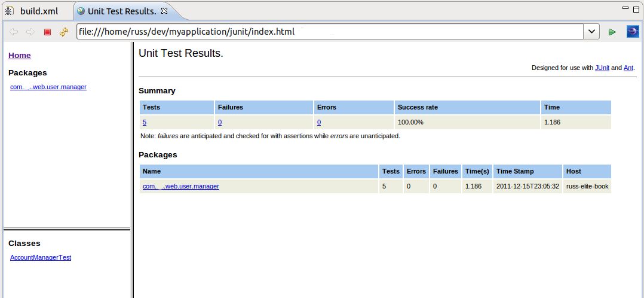Open in external web browser icon
644x298 pixels.
(x=633, y=32)
